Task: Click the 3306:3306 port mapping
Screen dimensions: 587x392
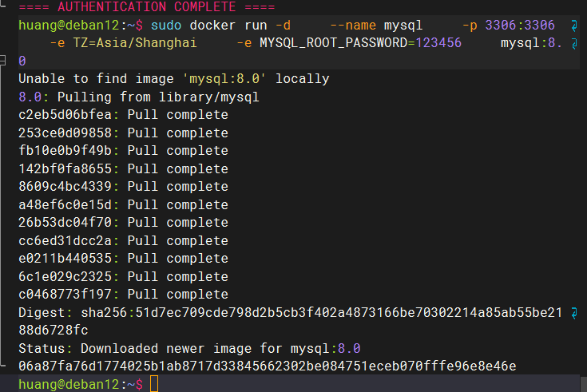Action: pyautogui.click(x=520, y=26)
